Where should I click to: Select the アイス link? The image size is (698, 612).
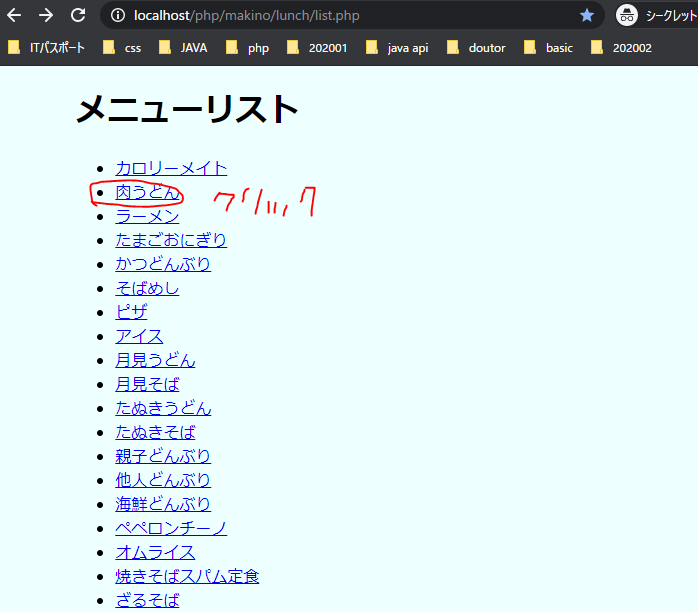coord(139,336)
